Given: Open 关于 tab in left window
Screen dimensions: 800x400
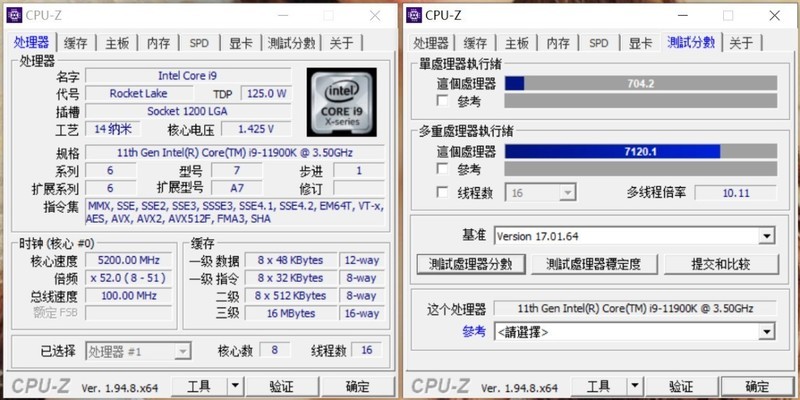Looking at the screenshot, I should click(x=341, y=43).
